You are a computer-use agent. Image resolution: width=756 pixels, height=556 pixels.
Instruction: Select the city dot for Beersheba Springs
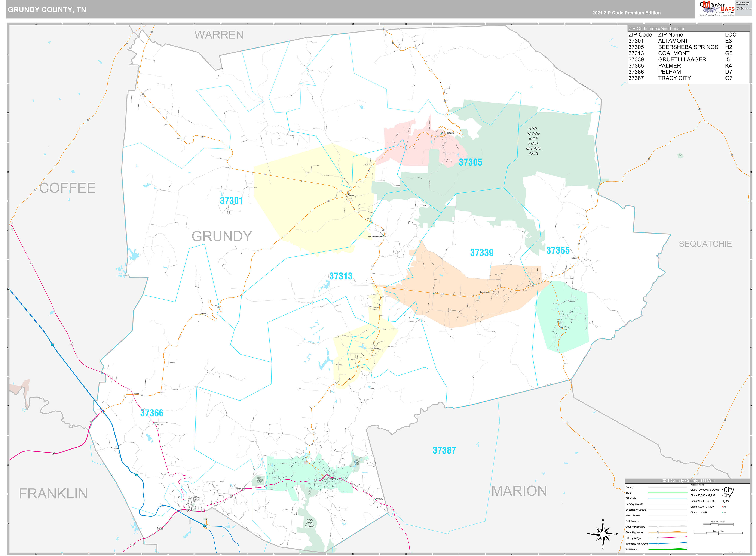[x=441, y=134]
